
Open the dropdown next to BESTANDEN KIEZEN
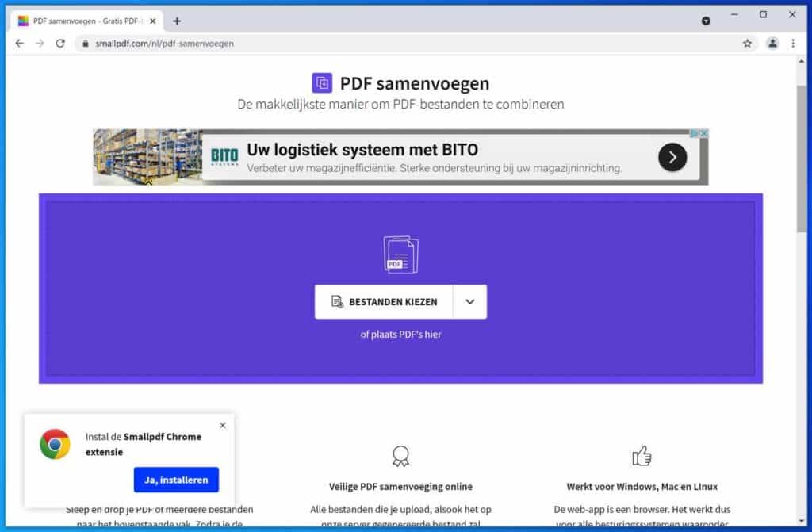point(469,301)
